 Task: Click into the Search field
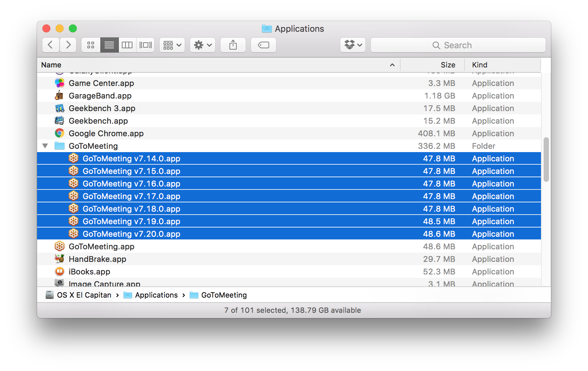[458, 45]
